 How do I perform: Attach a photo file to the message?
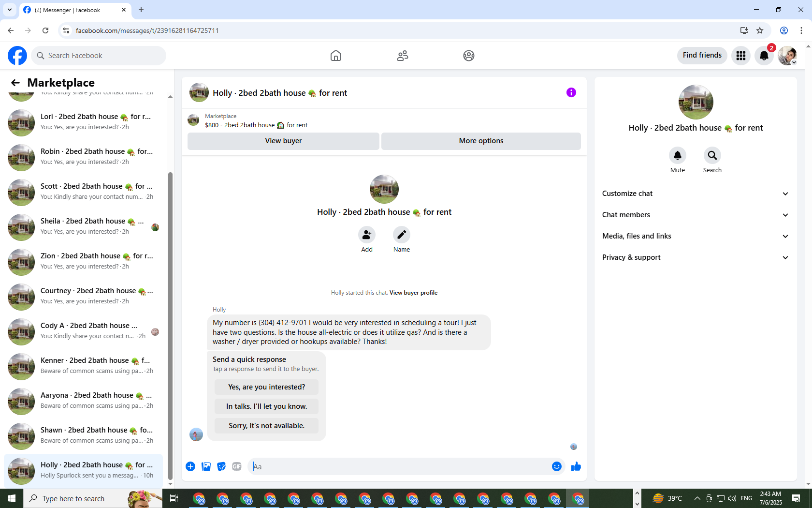pyautogui.click(x=206, y=466)
